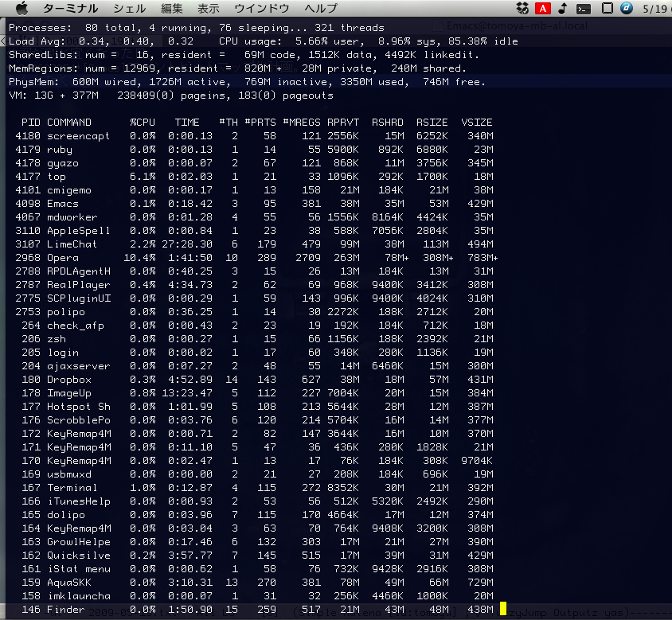Click the 'AquaSKK' process name
Viewport: 672px width, 620px height.
69,583
